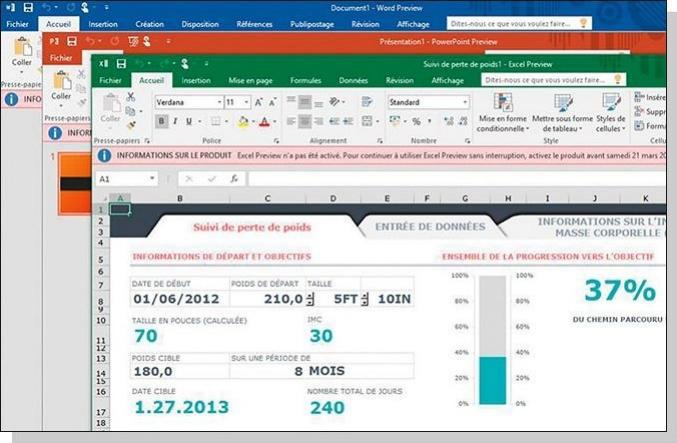Open Styles de cellules gallery
Image resolution: width=677 pixels, height=443 pixels.
(x=611, y=113)
